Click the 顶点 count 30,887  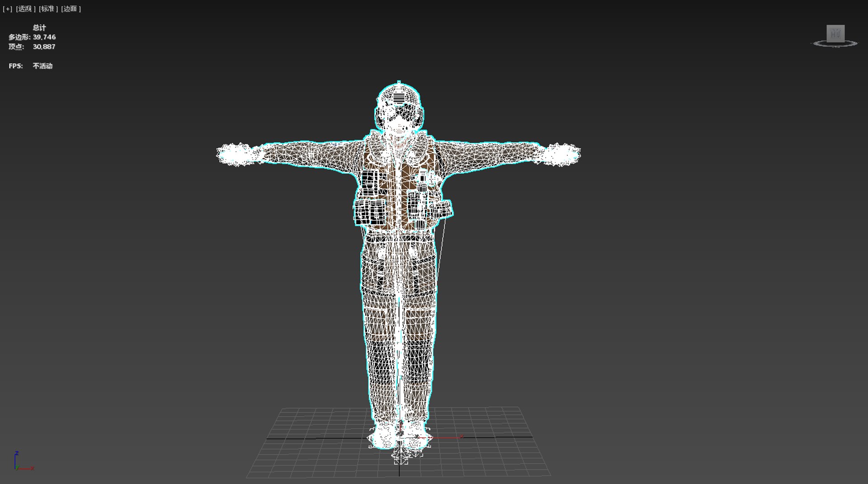(44, 47)
